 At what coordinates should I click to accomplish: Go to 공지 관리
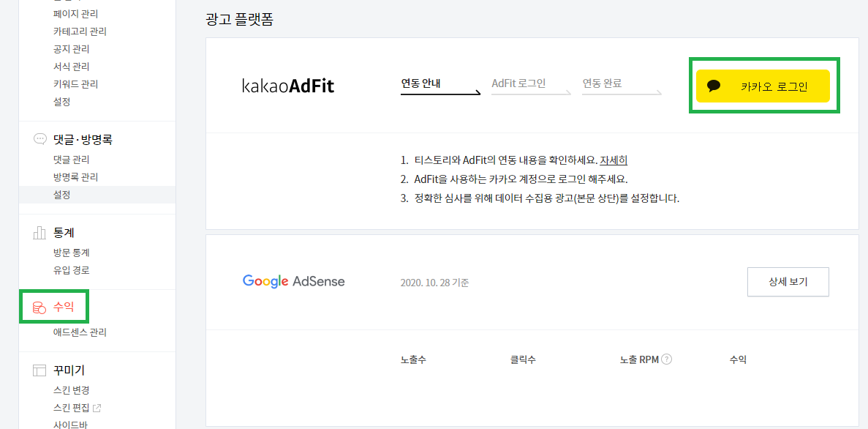[x=72, y=49]
